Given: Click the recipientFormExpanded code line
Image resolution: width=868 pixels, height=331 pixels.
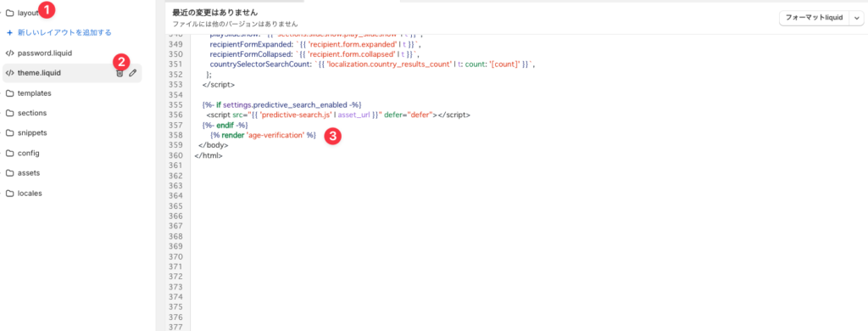Looking at the screenshot, I should click(316, 44).
